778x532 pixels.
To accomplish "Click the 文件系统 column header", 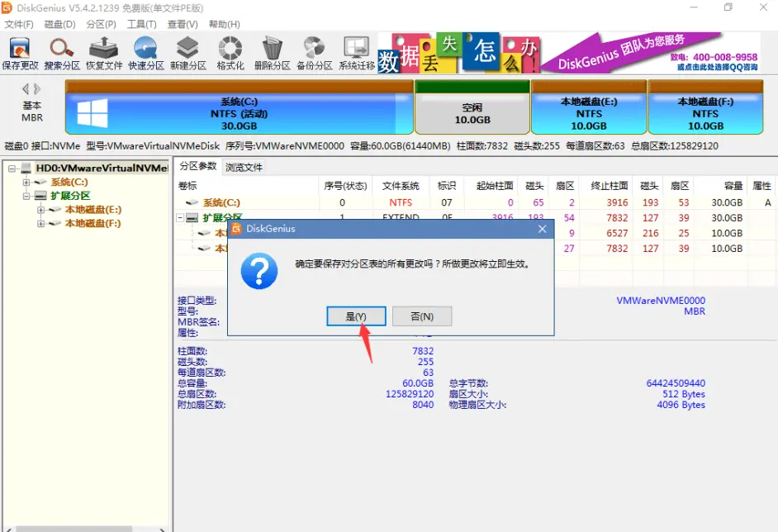I will (401, 186).
